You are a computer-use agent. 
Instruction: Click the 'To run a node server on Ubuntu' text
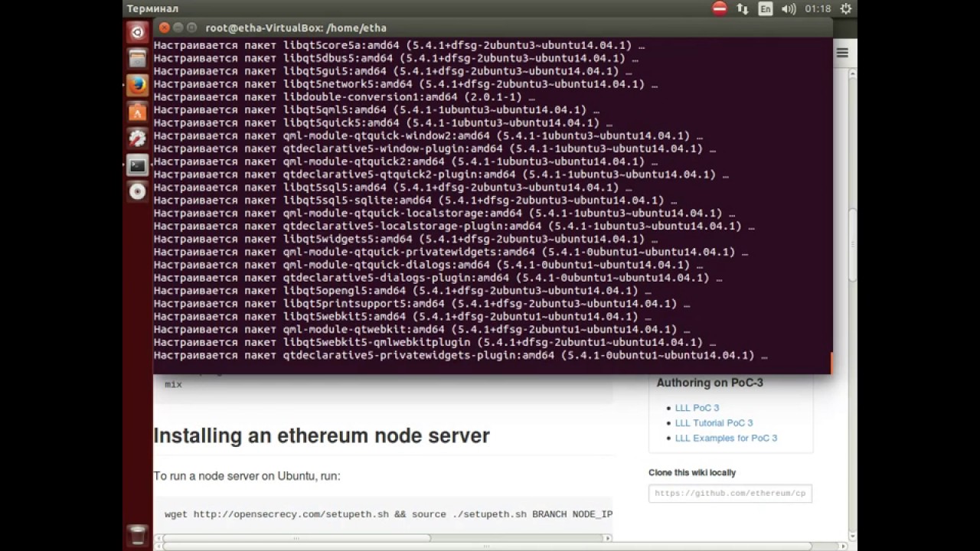click(x=247, y=476)
